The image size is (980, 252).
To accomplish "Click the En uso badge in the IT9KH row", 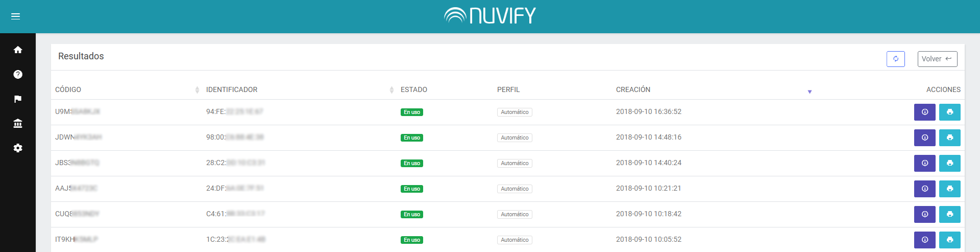I will pos(412,240).
